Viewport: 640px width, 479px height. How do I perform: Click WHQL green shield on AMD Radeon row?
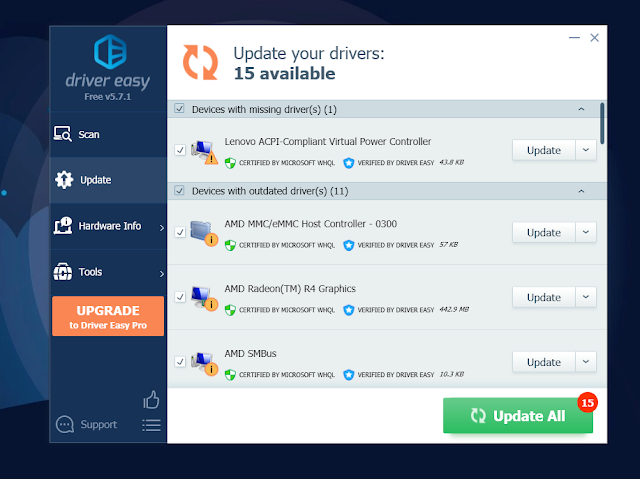230,310
